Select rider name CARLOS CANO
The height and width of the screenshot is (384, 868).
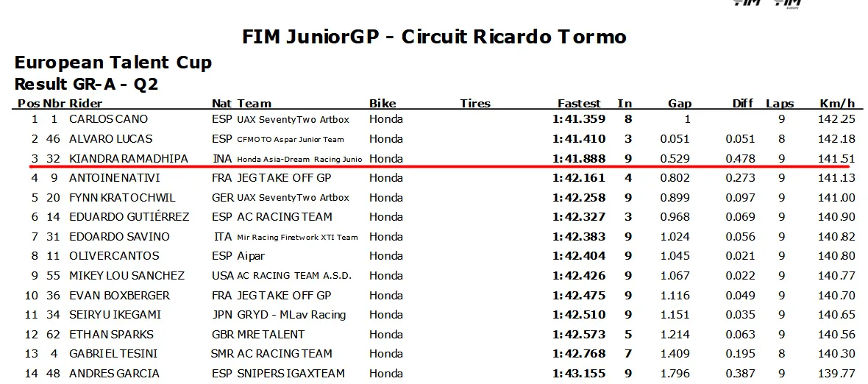click(108, 119)
